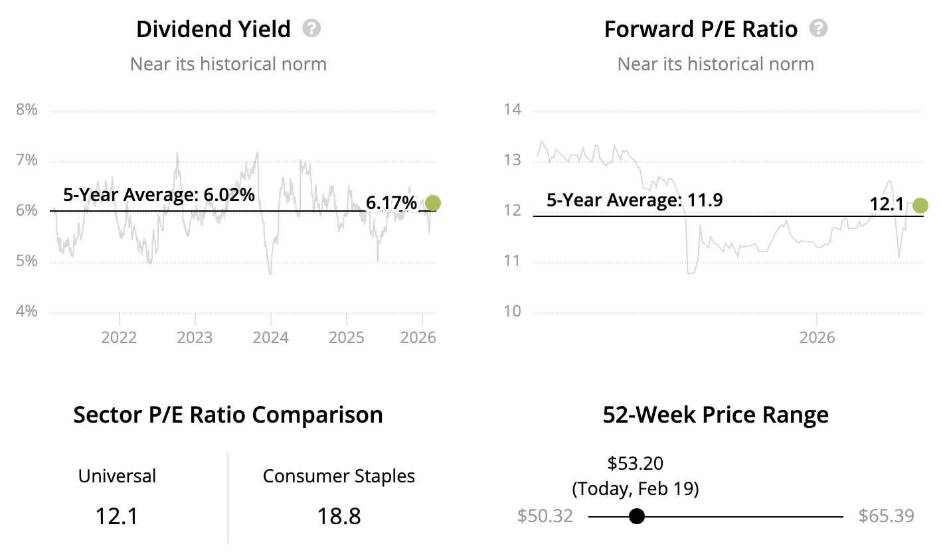Image resolution: width=947 pixels, height=560 pixels.
Task: Click the $50.32 52-week low price
Action: [545, 516]
